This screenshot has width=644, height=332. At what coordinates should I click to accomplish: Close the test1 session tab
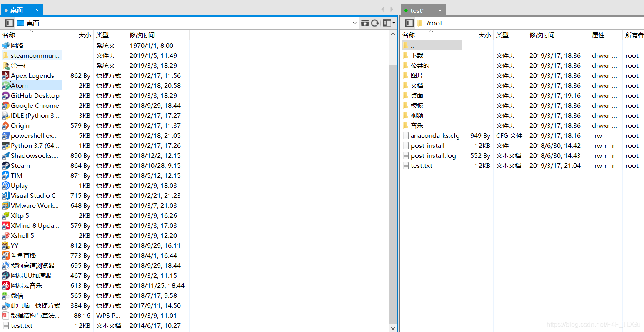440,10
